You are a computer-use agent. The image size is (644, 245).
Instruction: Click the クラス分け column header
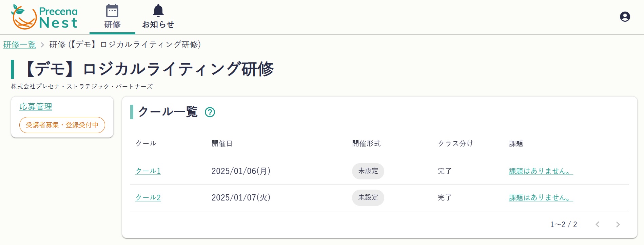coord(455,143)
